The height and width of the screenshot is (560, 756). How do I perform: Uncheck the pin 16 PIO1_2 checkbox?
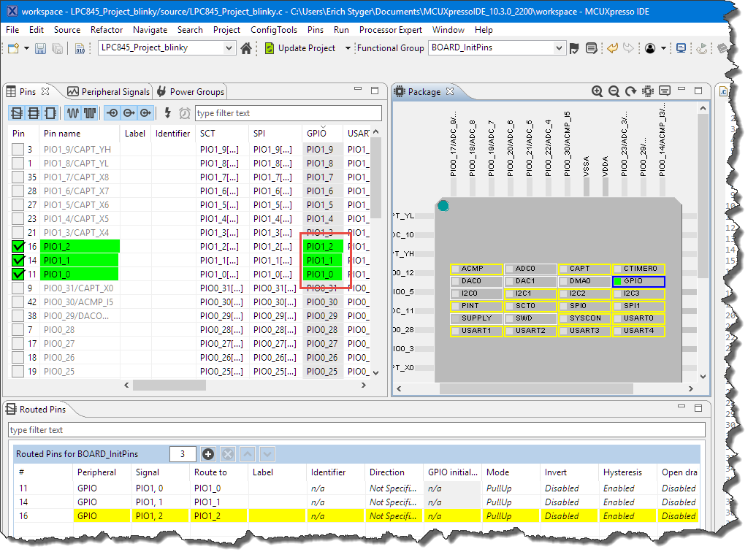pos(18,246)
